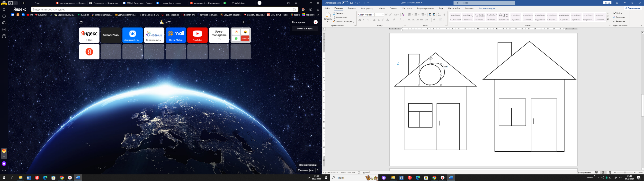Toggle the Автосохранение switch

pyautogui.click(x=345, y=3)
